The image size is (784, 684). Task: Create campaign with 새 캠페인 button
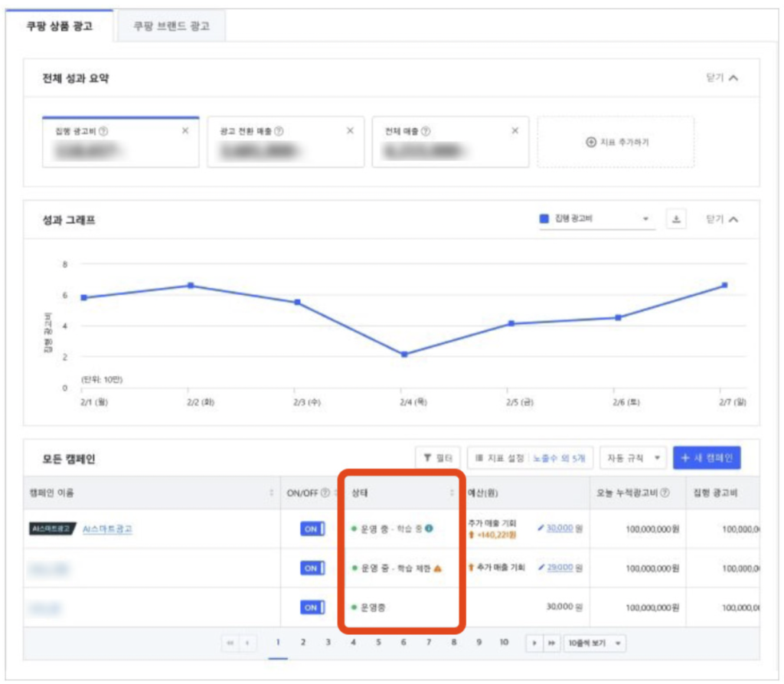click(x=707, y=458)
